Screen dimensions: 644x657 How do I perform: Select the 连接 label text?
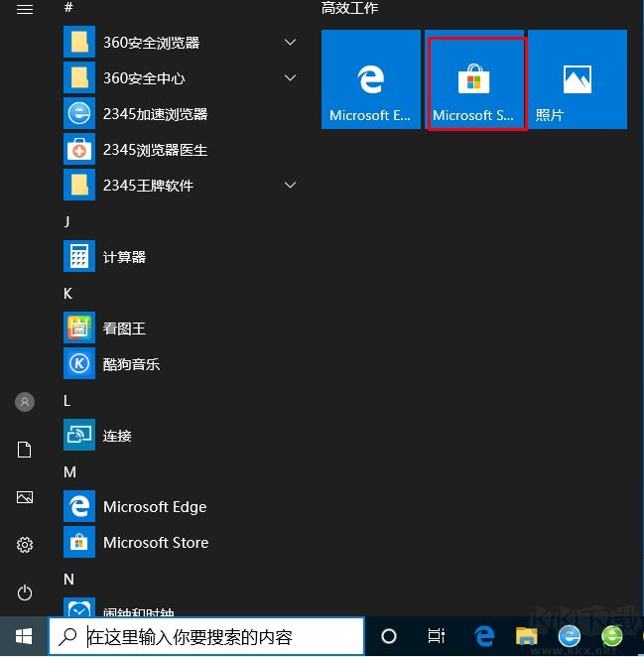(x=117, y=436)
